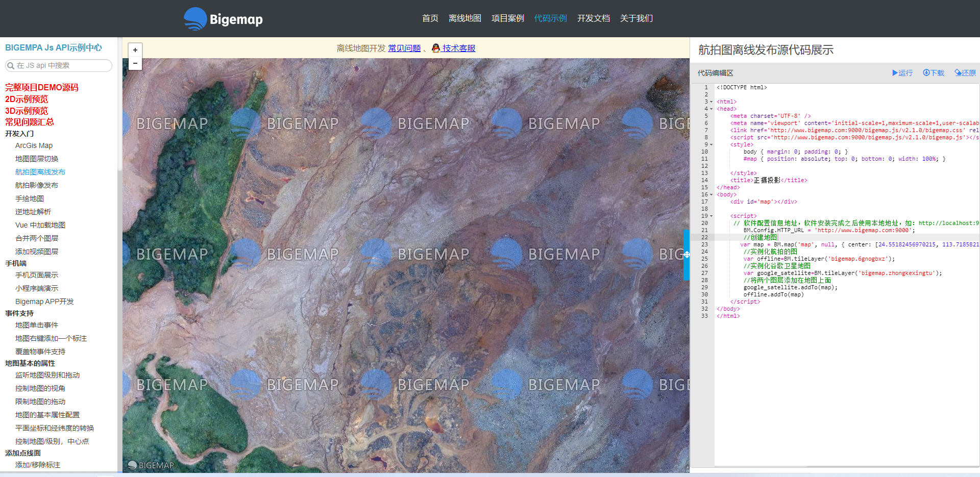
Task: Click the JS api search input field
Action: tap(59, 65)
